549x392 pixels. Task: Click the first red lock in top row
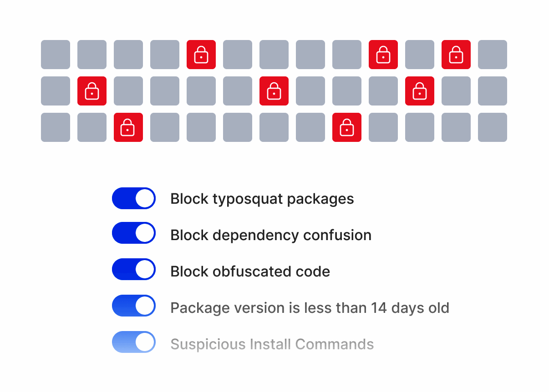pyautogui.click(x=201, y=55)
